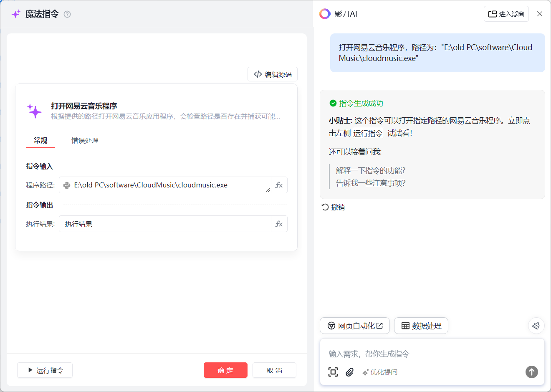Click the screenshot capture icon in chat box
This screenshot has width=551, height=392.
(333, 372)
